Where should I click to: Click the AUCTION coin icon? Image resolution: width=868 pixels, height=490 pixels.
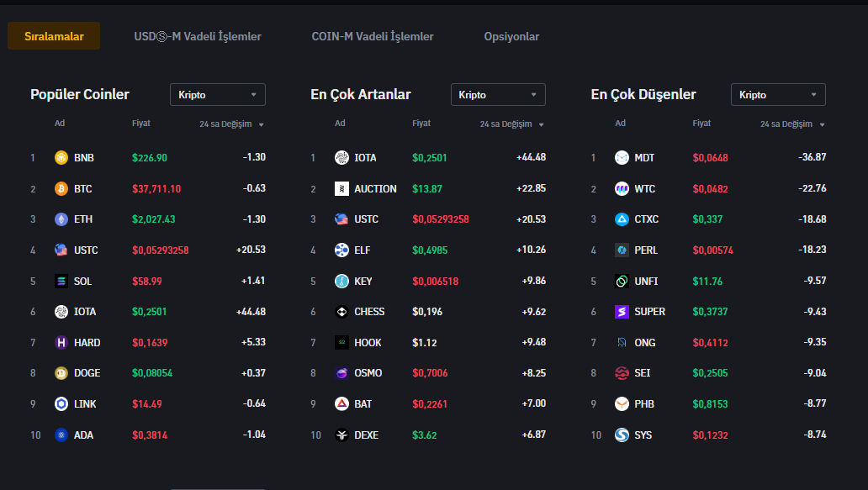(x=341, y=189)
